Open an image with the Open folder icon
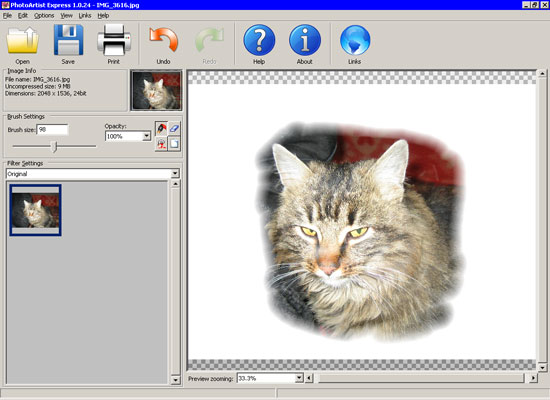The width and height of the screenshot is (550, 400). [22, 40]
